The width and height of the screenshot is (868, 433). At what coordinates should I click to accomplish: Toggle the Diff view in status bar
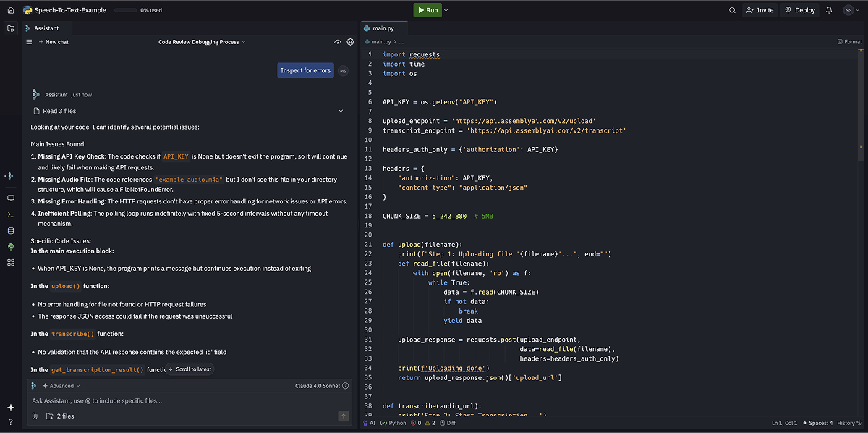447,423
